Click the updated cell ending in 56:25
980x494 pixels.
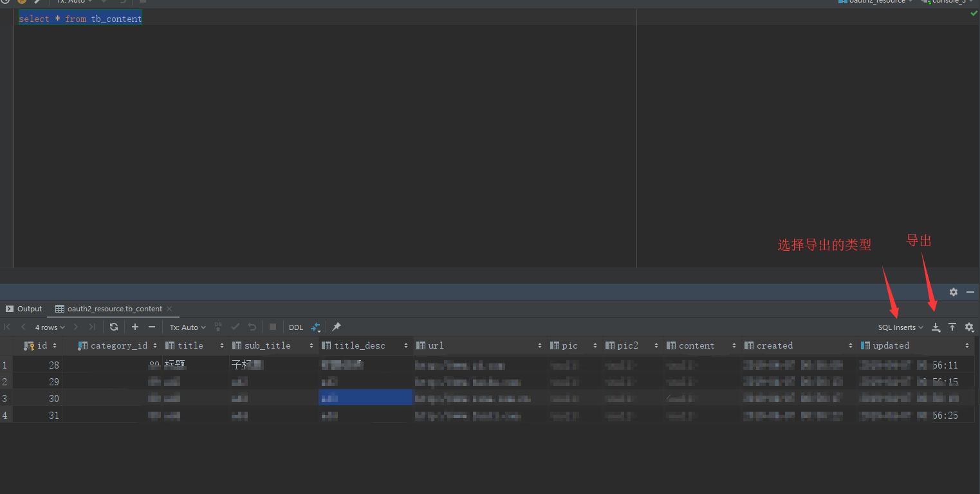(x=916, y=415)
